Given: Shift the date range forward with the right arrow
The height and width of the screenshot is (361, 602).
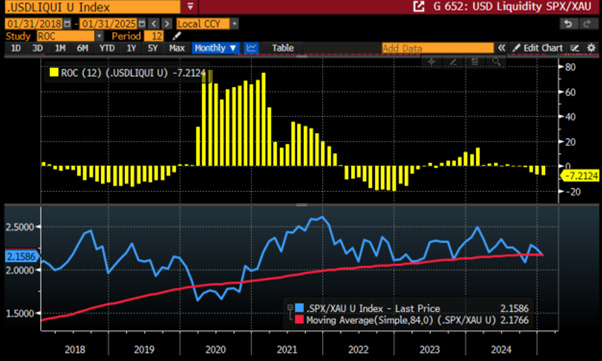Looking at the screenshot, I should (x=167, y=24).
